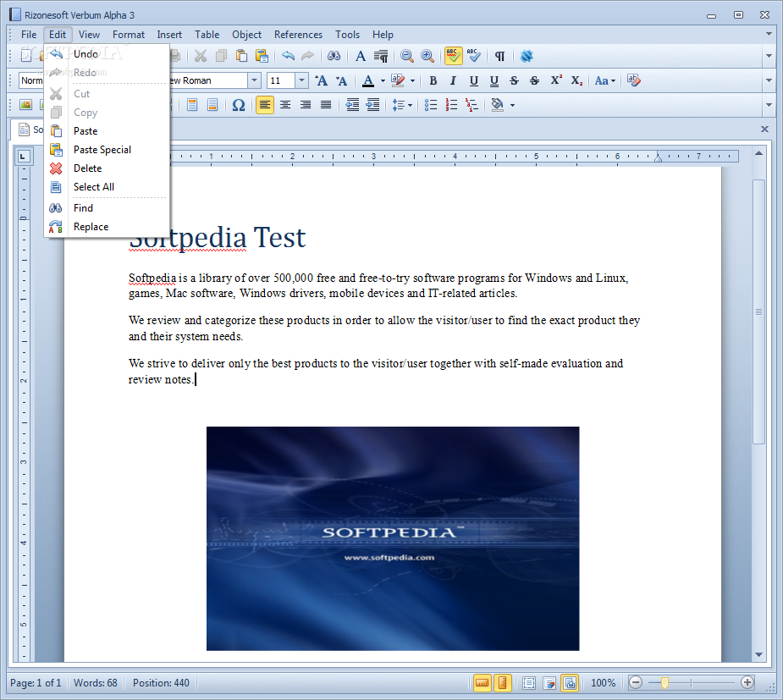Toggle show paragraph marks (pilcrow)
This screenshot has height=700, width=783.
coord(500,56)
